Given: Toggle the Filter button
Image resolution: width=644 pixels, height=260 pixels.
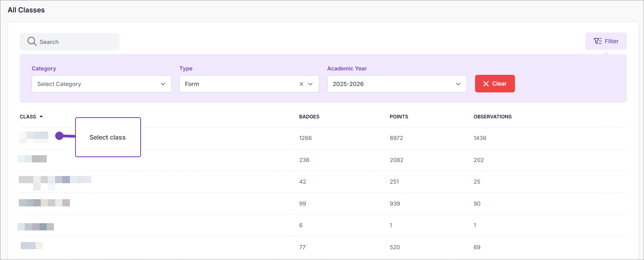Looking at the screenshot, I should click(606, 41).
